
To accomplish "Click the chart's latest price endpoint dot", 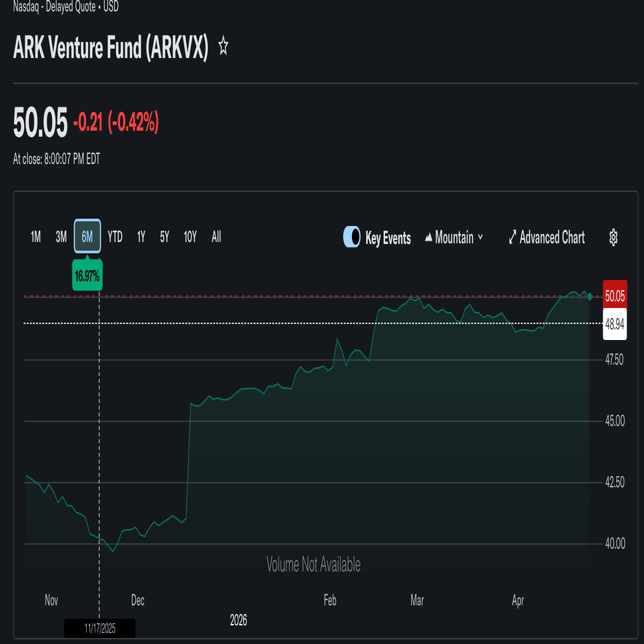I will coord(589,296).
